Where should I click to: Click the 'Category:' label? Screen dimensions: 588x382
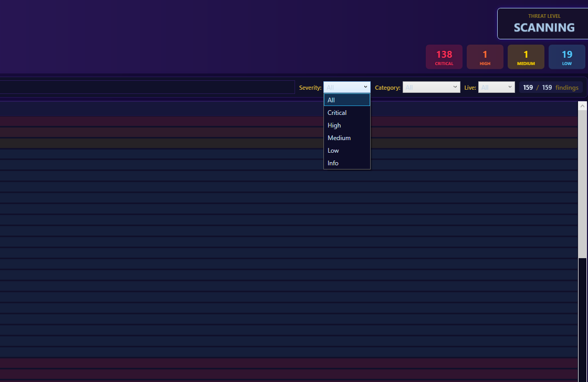click(x=387, y=87)
